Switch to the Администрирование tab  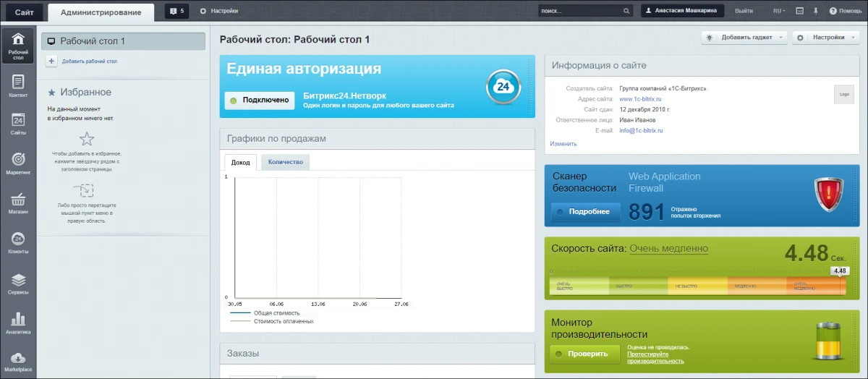click(101, 12)
